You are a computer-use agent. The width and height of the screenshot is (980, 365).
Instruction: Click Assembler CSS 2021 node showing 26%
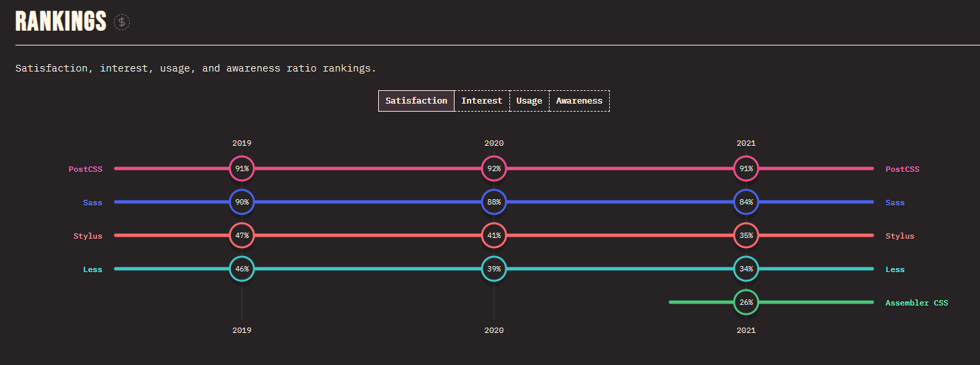[746, 302]
